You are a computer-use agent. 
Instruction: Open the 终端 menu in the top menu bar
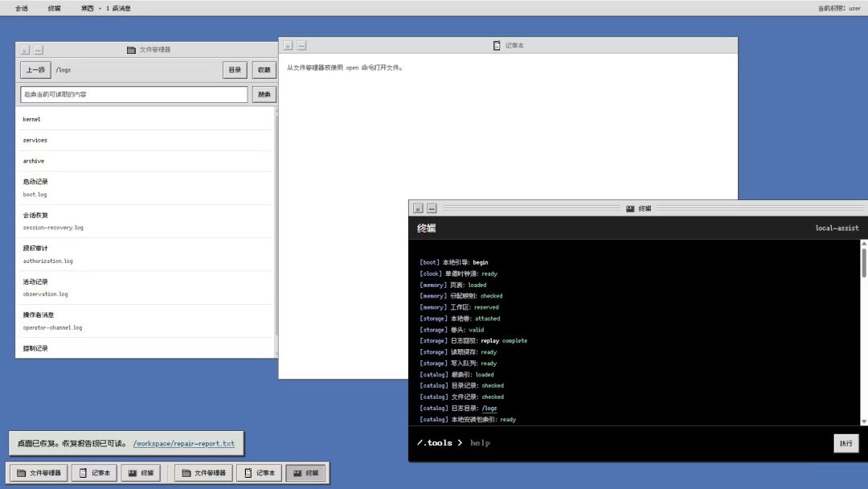(x=55, y=8)
